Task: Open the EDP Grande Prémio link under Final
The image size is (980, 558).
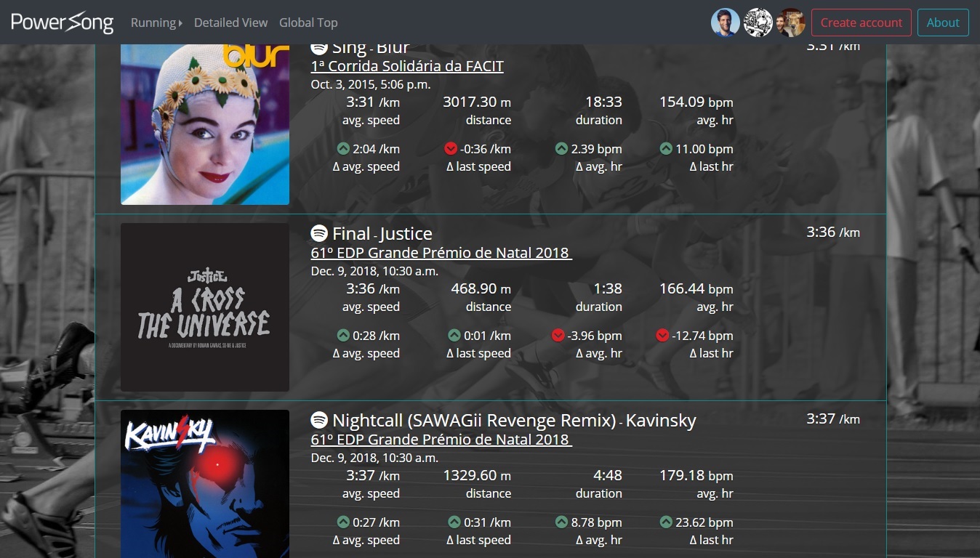Action: tap(441, 253)
